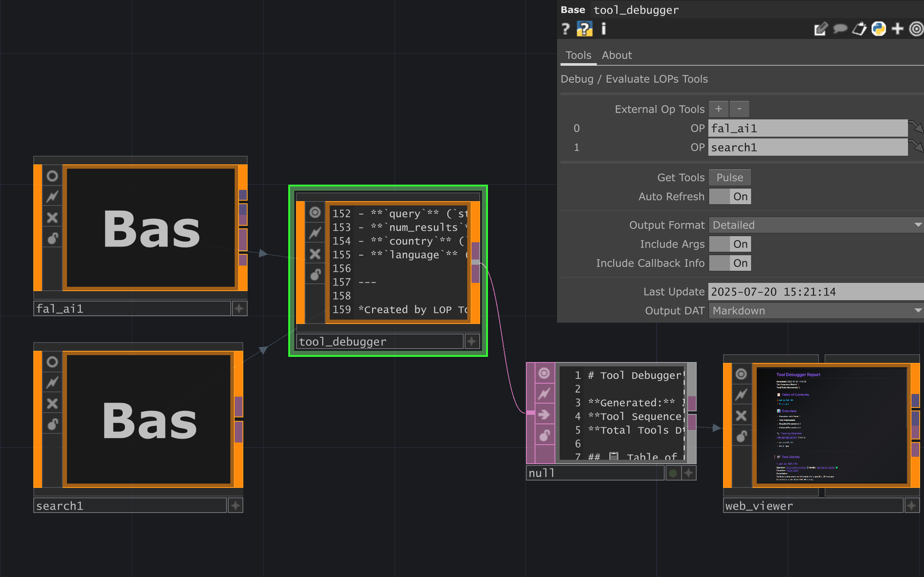This screenshot has height=577, width=924.
Task: Enable the bypass X flag on search1 node
Action: pos(52,404)
